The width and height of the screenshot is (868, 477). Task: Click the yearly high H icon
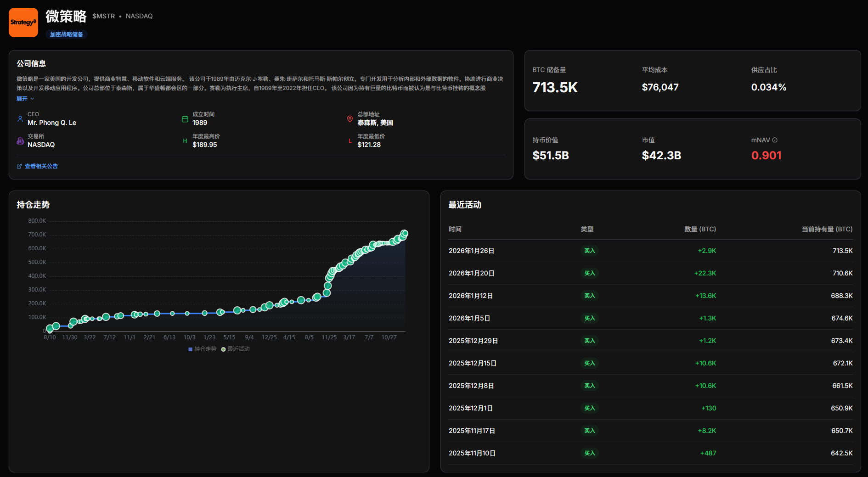click(x=185, y=141)
